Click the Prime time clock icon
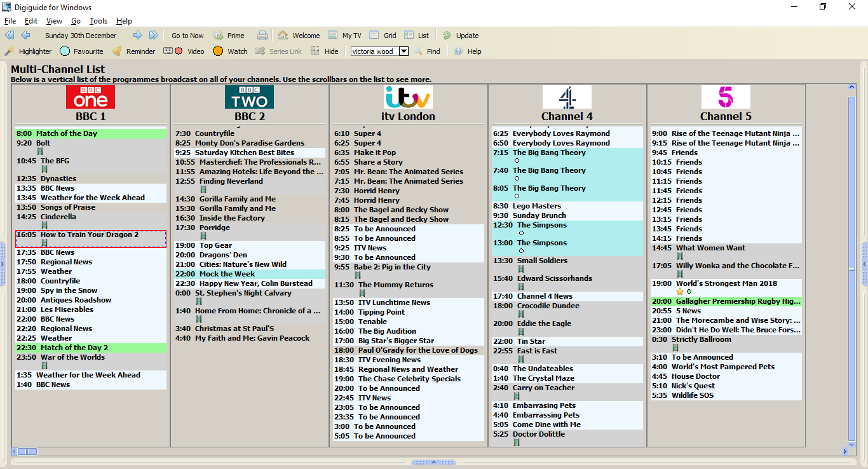The height and width of the screenshot is (469, 868). pyautogui.click(x=219, y=36)
